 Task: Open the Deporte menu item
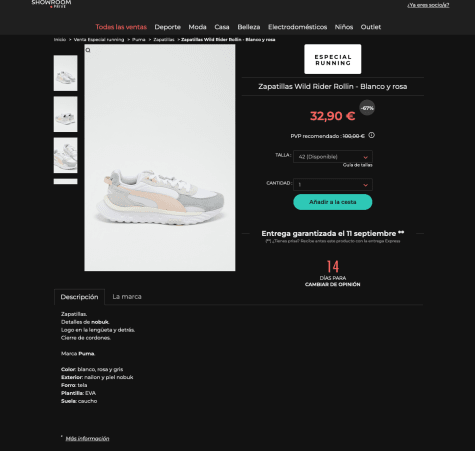click(167, 27)
